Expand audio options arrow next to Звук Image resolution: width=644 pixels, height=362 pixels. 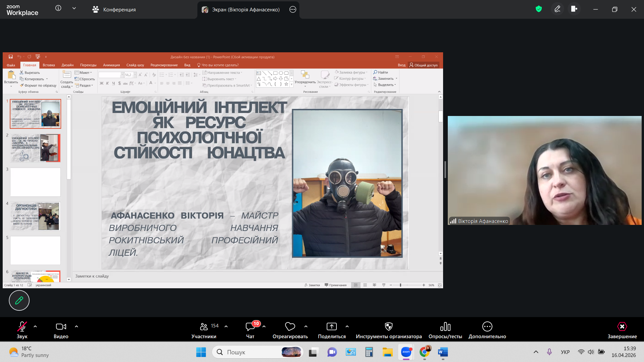[x=35, y=326]
